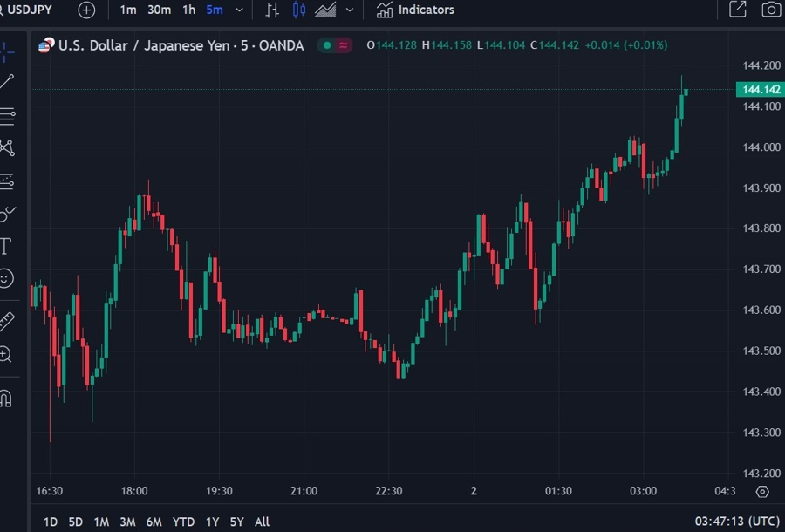Expand the chart type dropdown arrow
The height and width of the screenshot is (532, 785).
pyautogui.click(x=350, y=10)
